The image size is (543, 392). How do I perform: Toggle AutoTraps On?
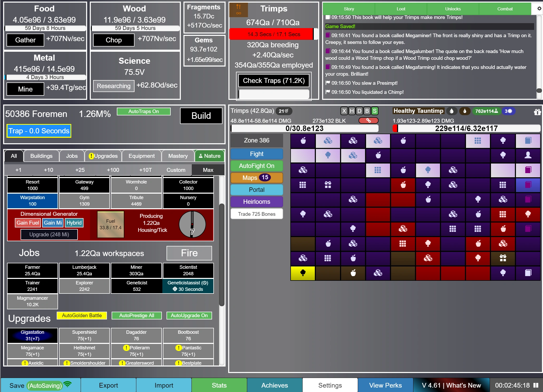tap(144, 112)
